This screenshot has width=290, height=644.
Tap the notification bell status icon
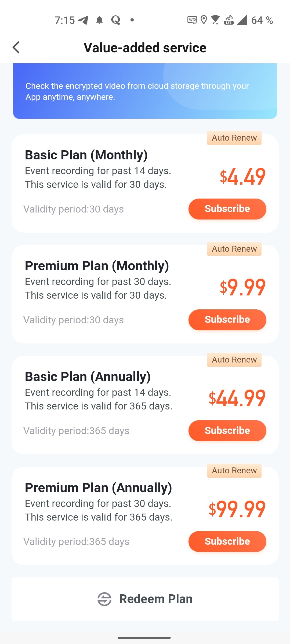[x=100, y=20]
